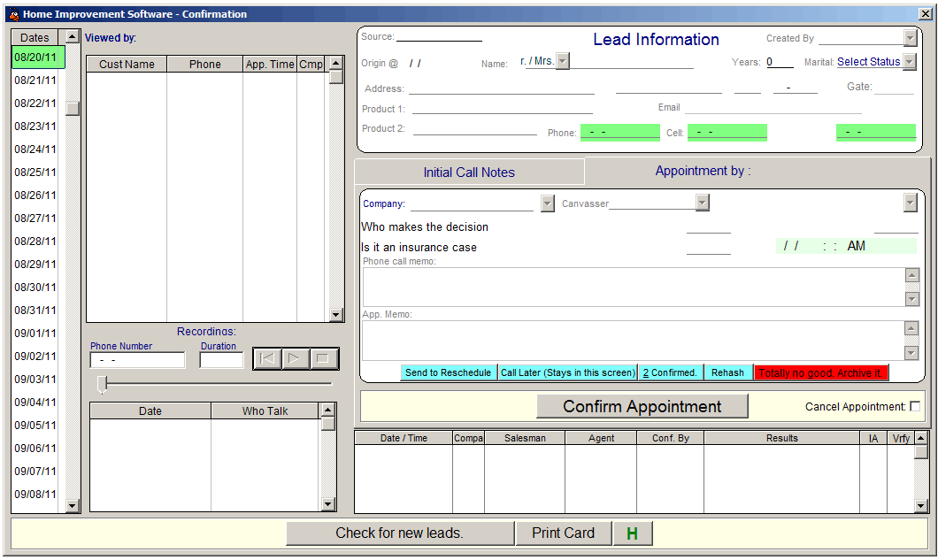This screenshot has height=560, width=938.
Task: Click the green Cell field
Action: [727, 132]
